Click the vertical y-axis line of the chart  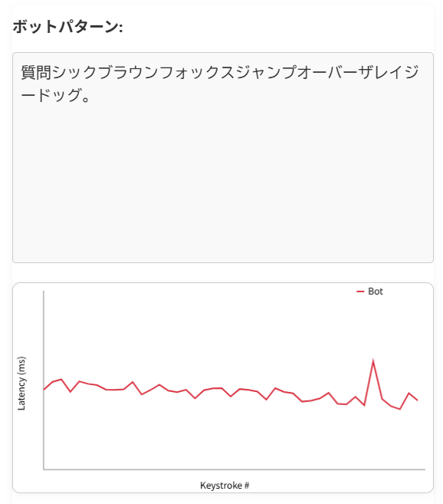click(44, 380)
